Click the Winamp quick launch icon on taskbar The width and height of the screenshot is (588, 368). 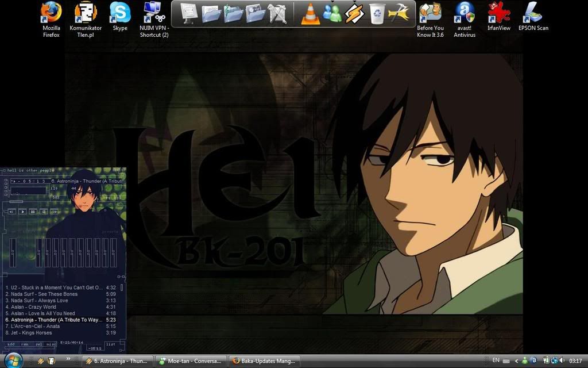click(41, 361)
